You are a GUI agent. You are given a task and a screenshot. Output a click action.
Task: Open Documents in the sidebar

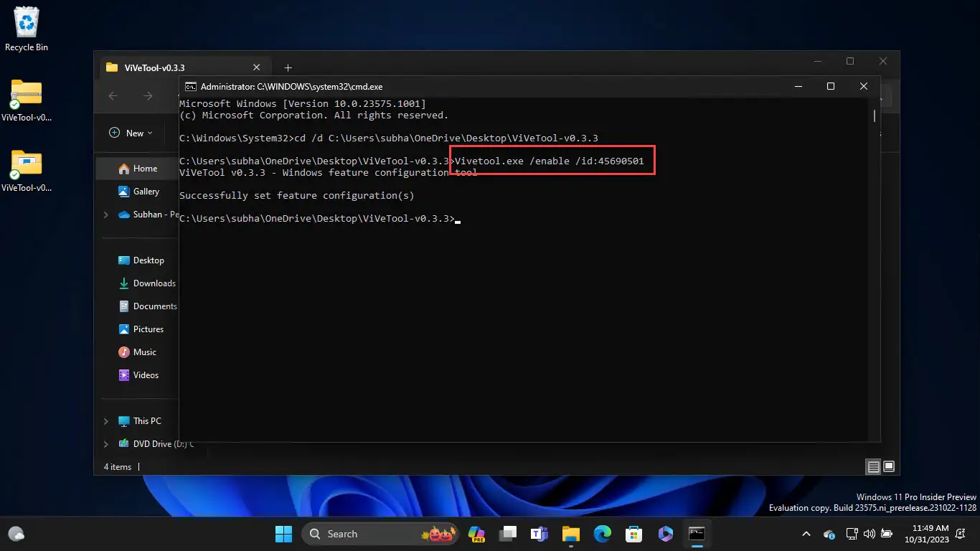point(147,306)
